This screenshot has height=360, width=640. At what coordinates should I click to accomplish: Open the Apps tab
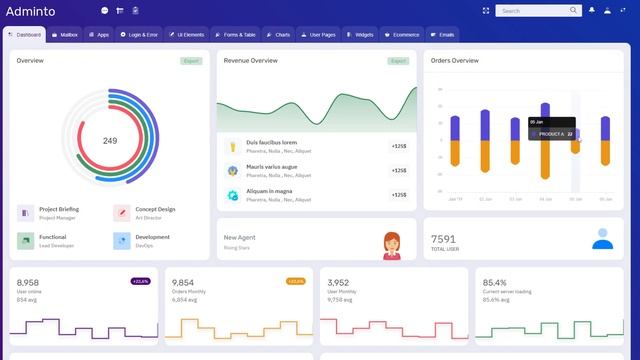pos(99,35)
